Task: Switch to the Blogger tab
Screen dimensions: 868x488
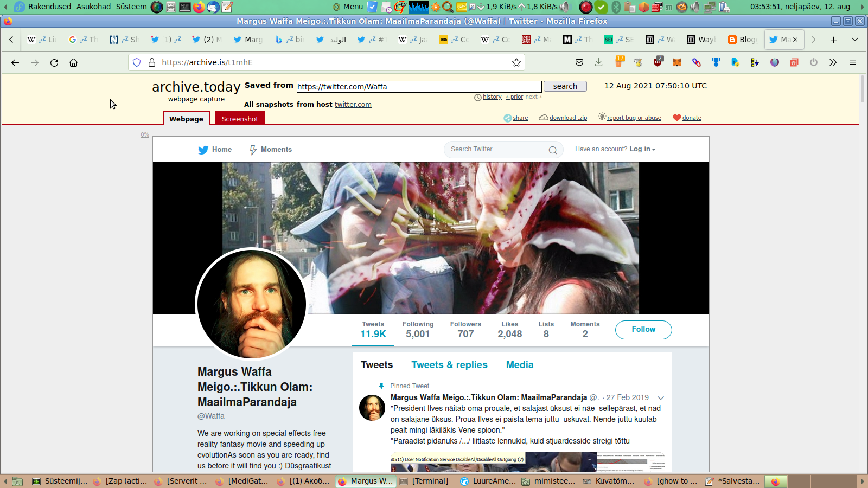Action: 742,40
